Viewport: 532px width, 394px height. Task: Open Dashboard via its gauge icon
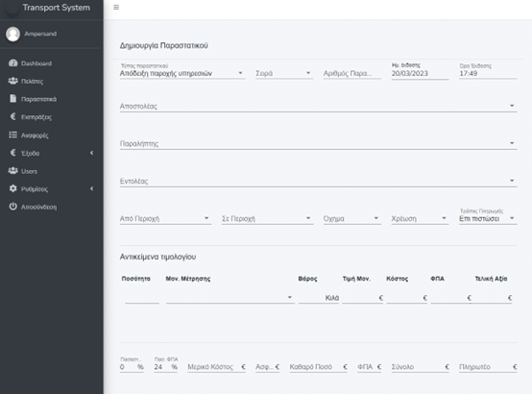click(12, 62)
